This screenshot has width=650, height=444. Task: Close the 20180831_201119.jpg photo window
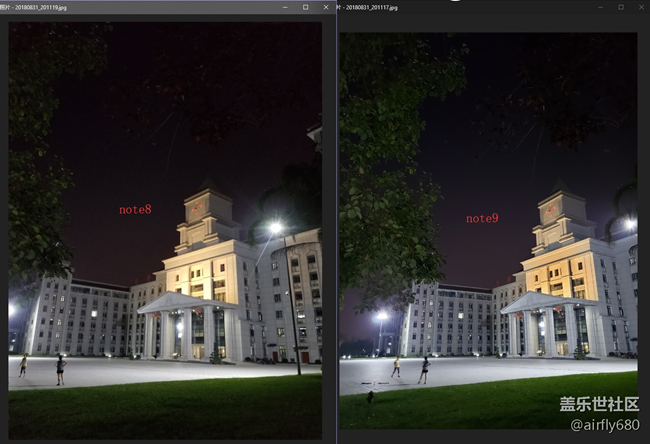tap(326, 7)
